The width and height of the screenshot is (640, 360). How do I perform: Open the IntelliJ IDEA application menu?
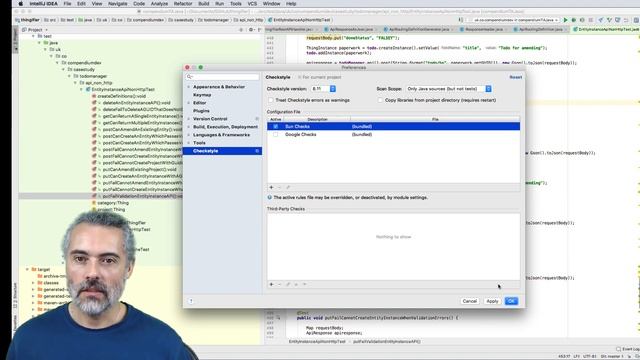[x=43, y=4]
